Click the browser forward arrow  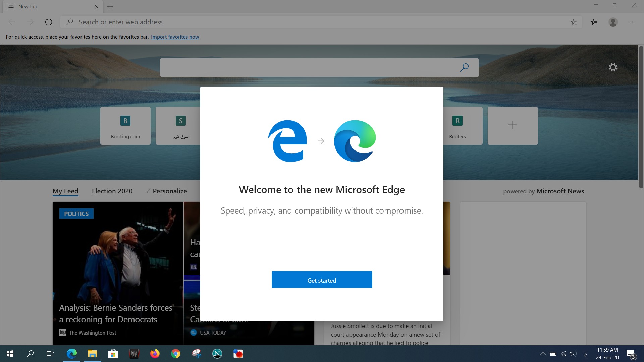point(30,22)
